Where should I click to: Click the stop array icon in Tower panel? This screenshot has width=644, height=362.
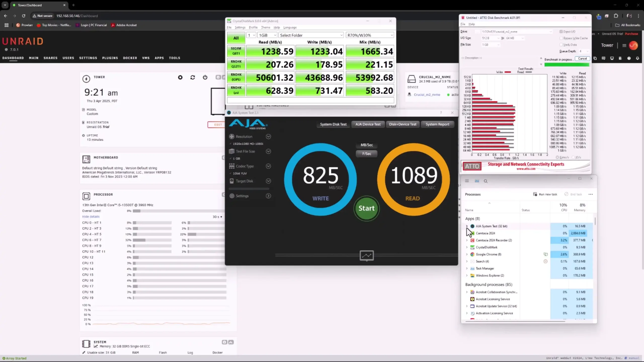(180, 77)
